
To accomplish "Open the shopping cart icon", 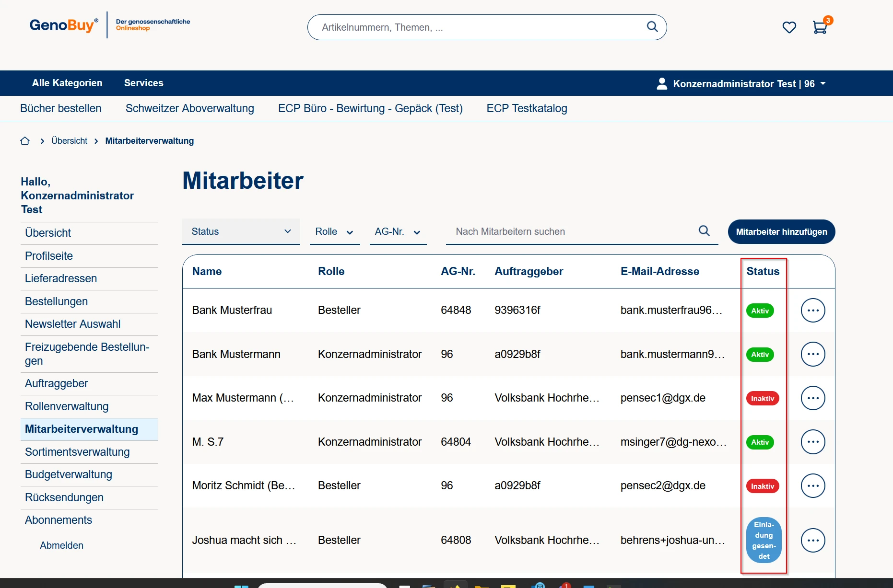I will click(820, 27).
